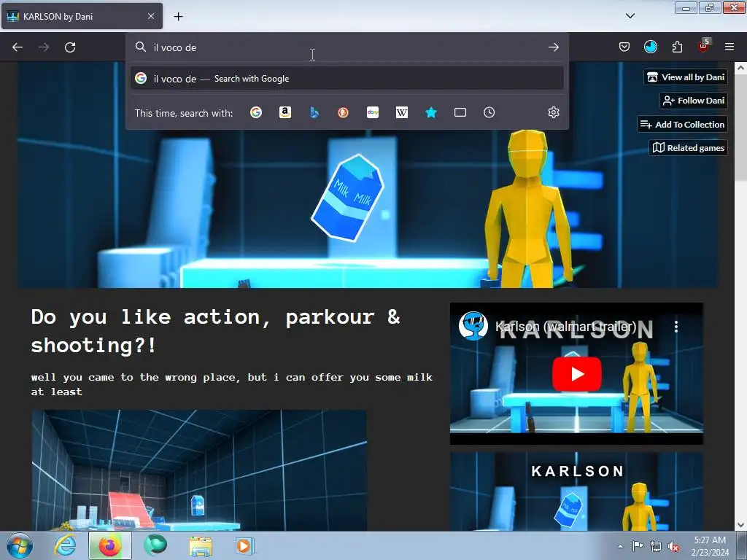The width and height of the screenshot is (747, 560).
Task: Open the clock showing 5:27 AM
Action: (710, 545)
